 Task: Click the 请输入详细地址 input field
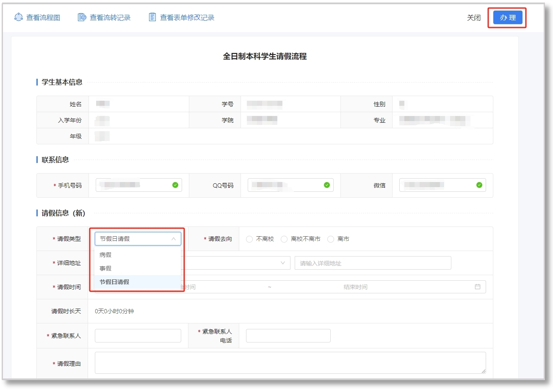(x=373, y=263)
